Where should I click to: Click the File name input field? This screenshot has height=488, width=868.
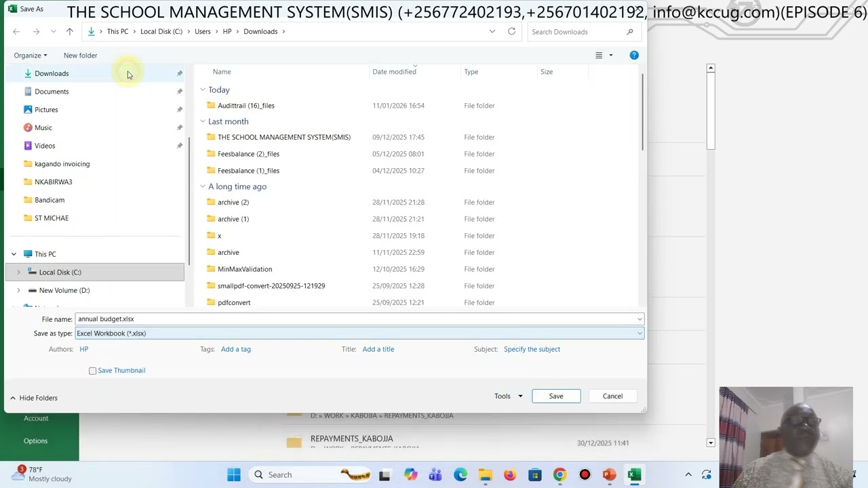(359, 319)
